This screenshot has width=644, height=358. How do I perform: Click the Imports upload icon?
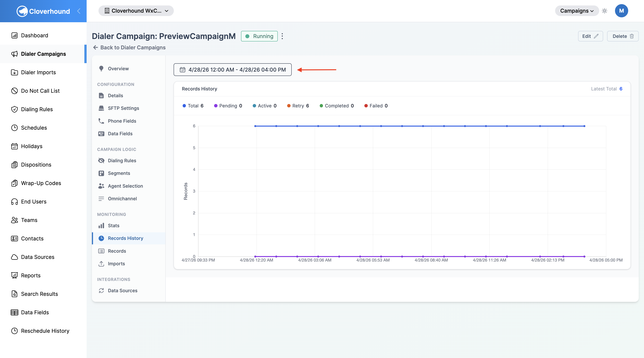[x=101, y=264]
